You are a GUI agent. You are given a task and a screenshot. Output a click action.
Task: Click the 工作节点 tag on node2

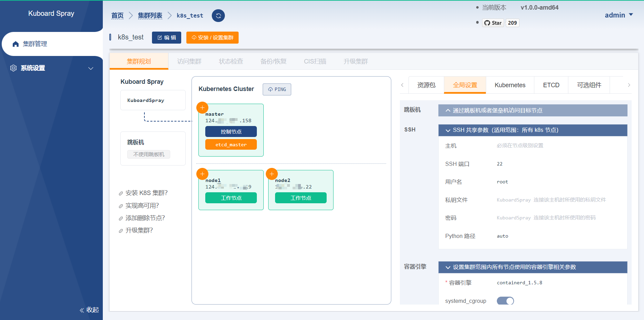(301, 198)
